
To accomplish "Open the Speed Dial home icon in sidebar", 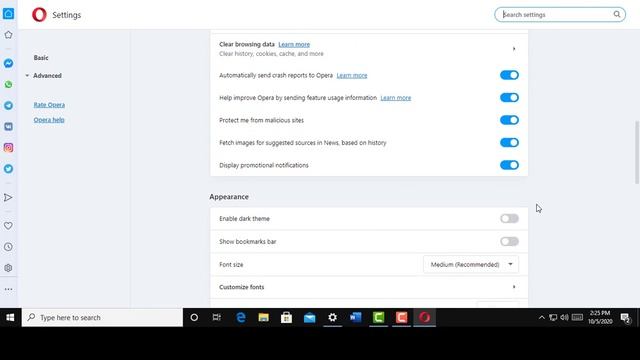I will click(8, 14).
